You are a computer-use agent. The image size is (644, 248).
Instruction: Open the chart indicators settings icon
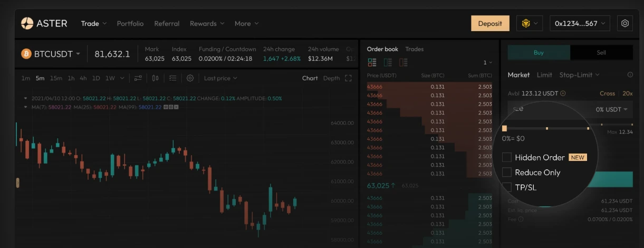(138, 78)
